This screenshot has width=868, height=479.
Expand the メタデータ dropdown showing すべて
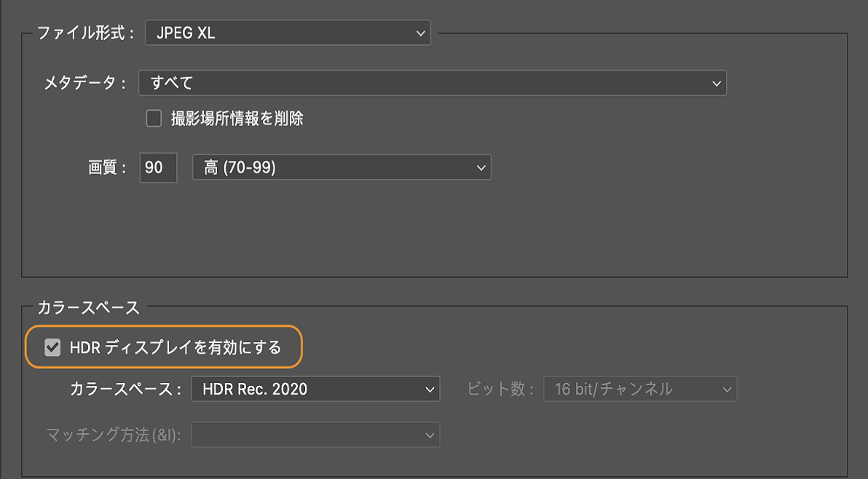(x=432, y=83)
